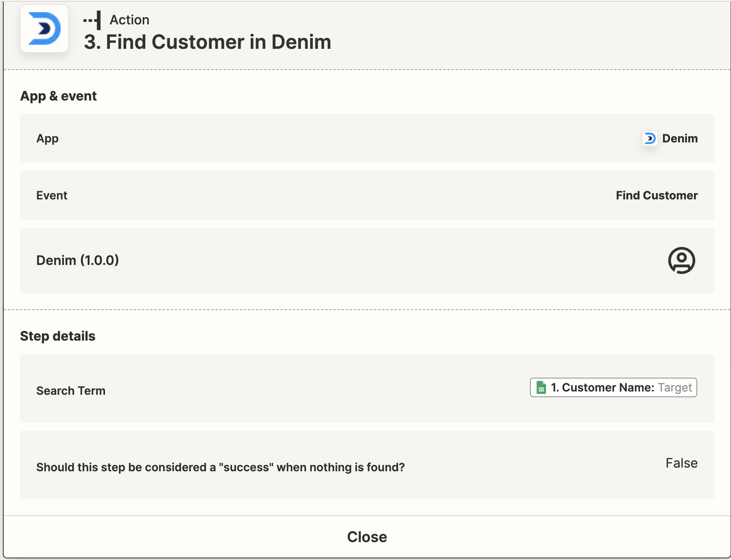The height and width of the screenshot is (560, 731).
Task: Click the False value for success option
Action: (681, 463)
